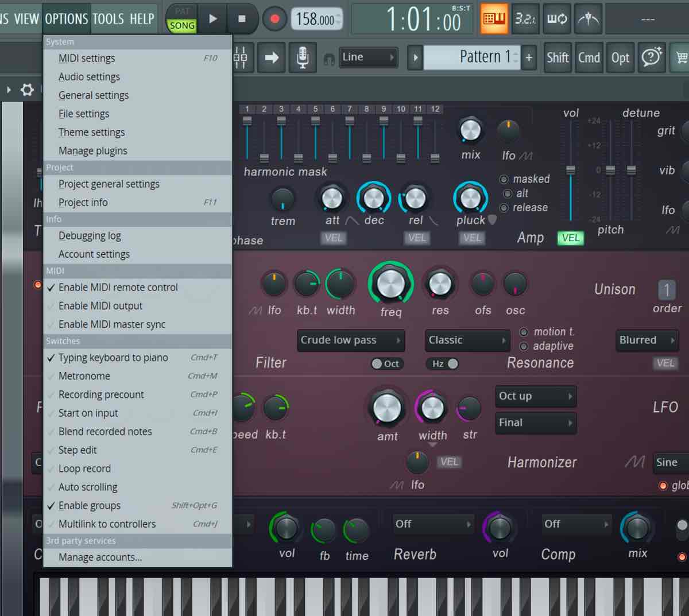Open Final harmonizer dropdown

[x=536, y=423]
